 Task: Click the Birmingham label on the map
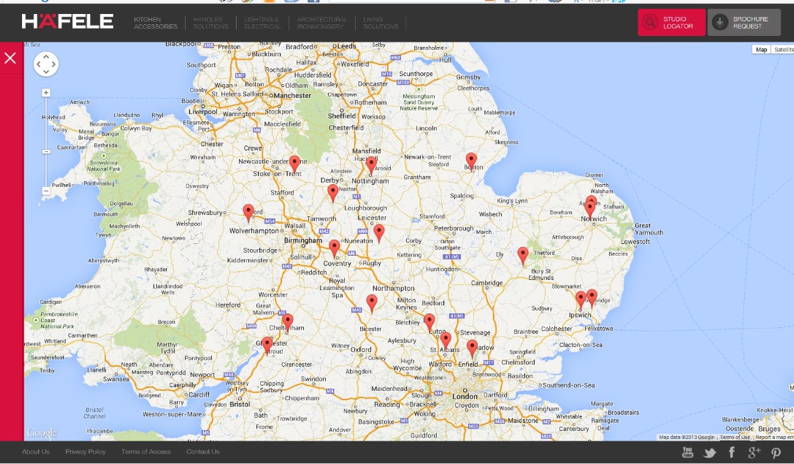click(303, 240)
